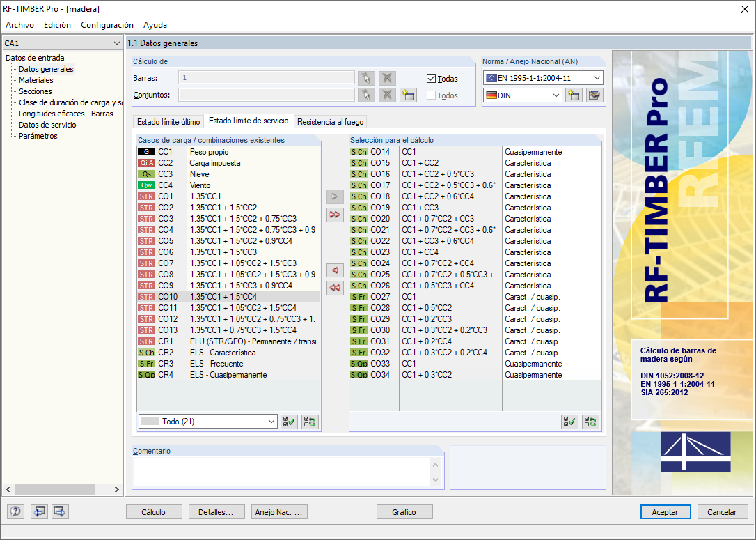Go to previous module window icon
Screen dimensions: 756x540
[x=39, y=511]
